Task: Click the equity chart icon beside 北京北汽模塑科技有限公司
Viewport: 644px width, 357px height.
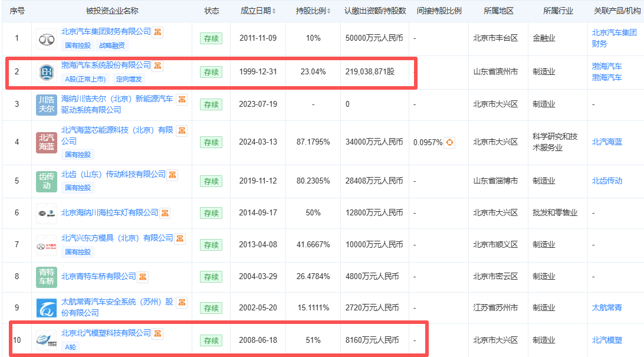Action: [x=158, y=333]
